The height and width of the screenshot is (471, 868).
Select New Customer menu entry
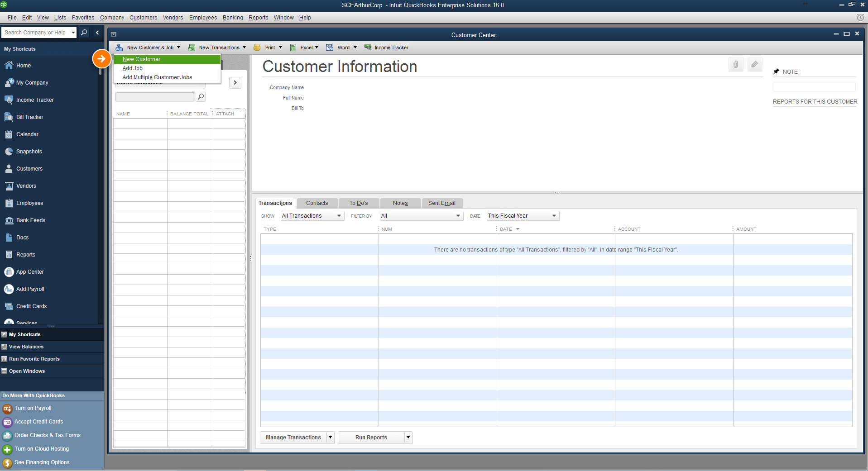[167, 59]
